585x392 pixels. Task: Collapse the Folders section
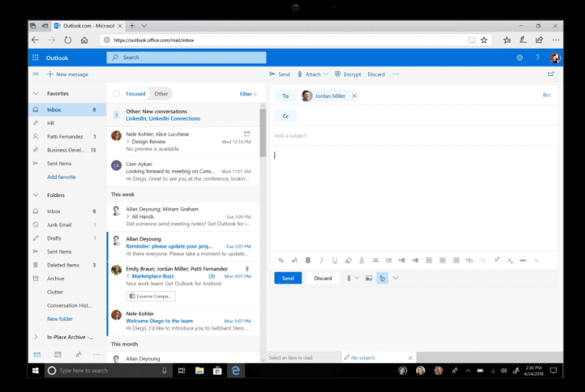click(x=35, y=195)
